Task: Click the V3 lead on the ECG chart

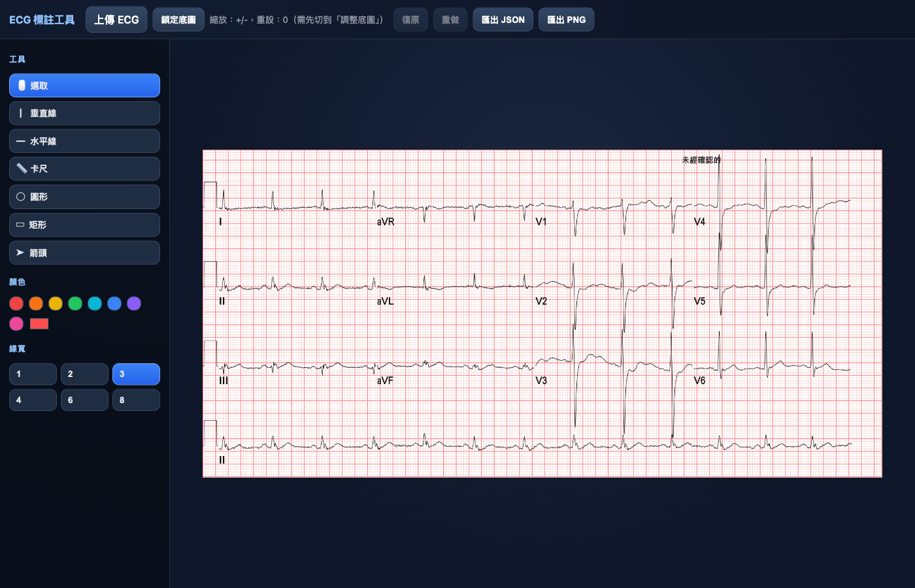Action: point(541,380)
